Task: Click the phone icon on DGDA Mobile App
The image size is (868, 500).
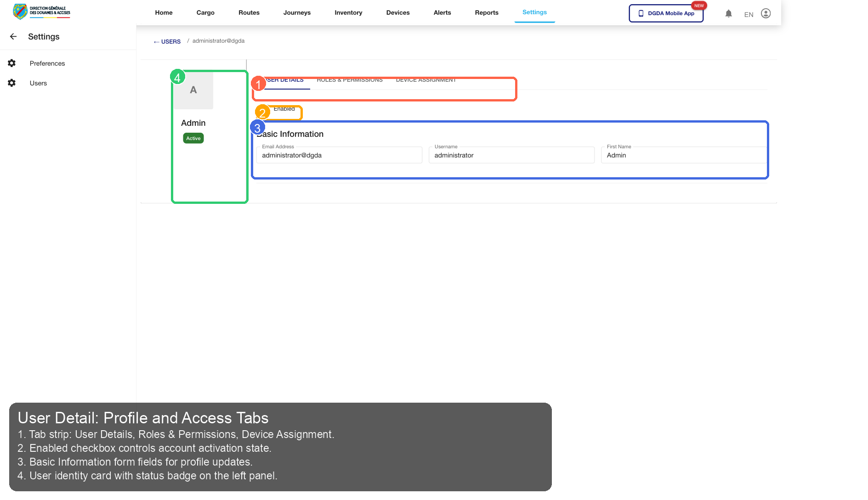Action: point(641,13)
